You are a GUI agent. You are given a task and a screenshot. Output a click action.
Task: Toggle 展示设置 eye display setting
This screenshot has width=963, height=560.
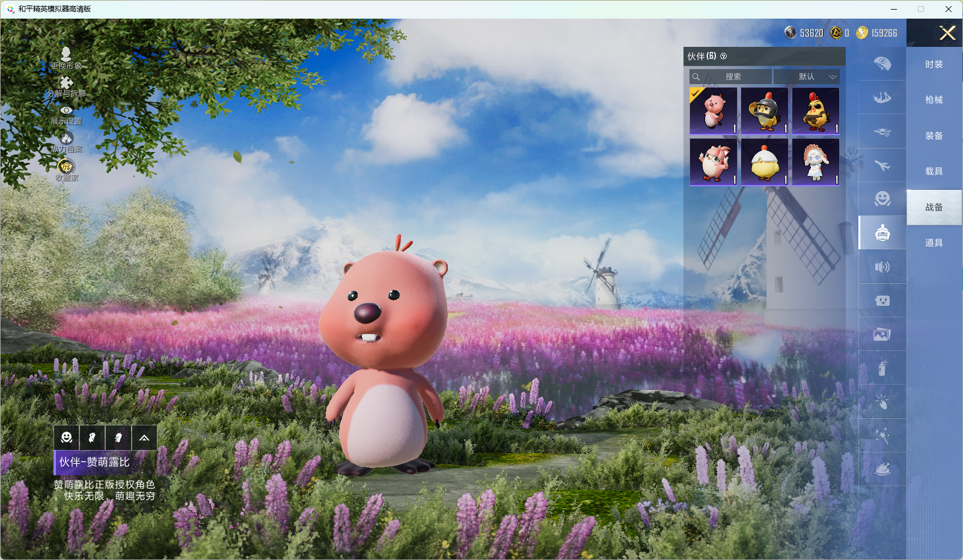(66, 111)
